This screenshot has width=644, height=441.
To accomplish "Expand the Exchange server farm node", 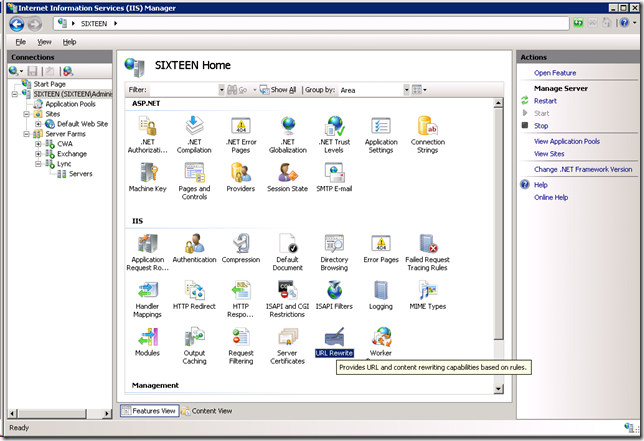I will [38, 154].
